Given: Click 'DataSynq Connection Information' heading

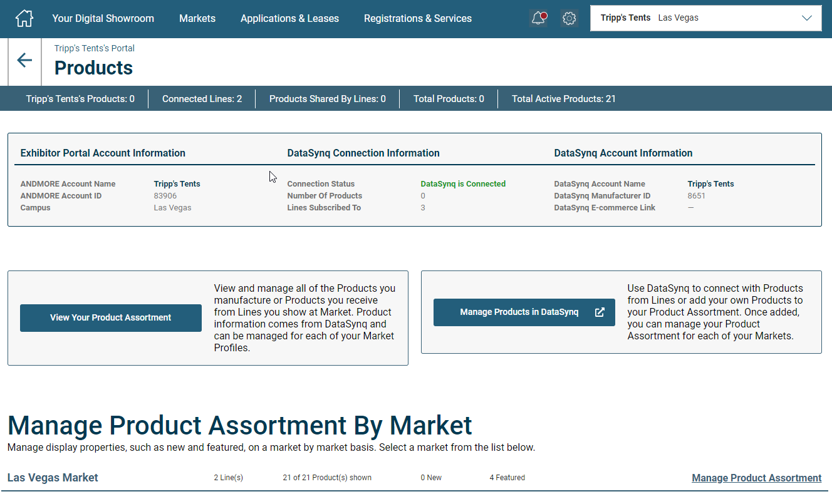Looking at the screenshot, I should click(x=363, y=153).
